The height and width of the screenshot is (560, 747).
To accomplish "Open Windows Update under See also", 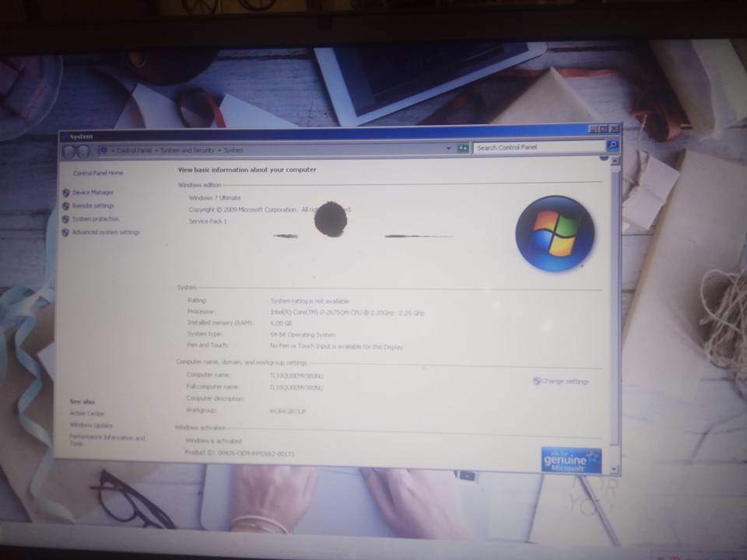I will [91, 425].
